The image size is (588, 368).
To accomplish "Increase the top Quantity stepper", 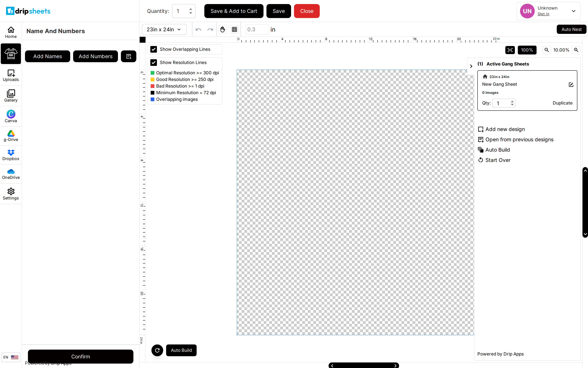I will click(x=191, y=9).
